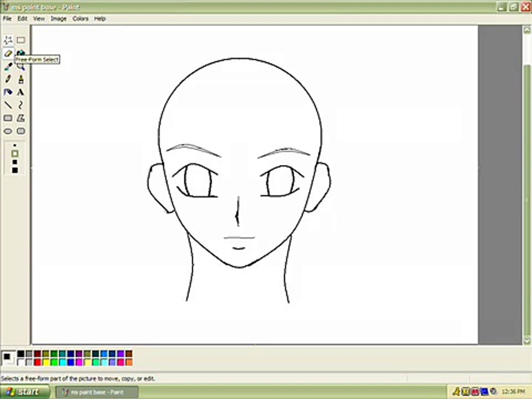The width and height of the screenshot is (532, 399).
Task: Click the status bar text 'Selects a free-form part…'
Action: 78,379
